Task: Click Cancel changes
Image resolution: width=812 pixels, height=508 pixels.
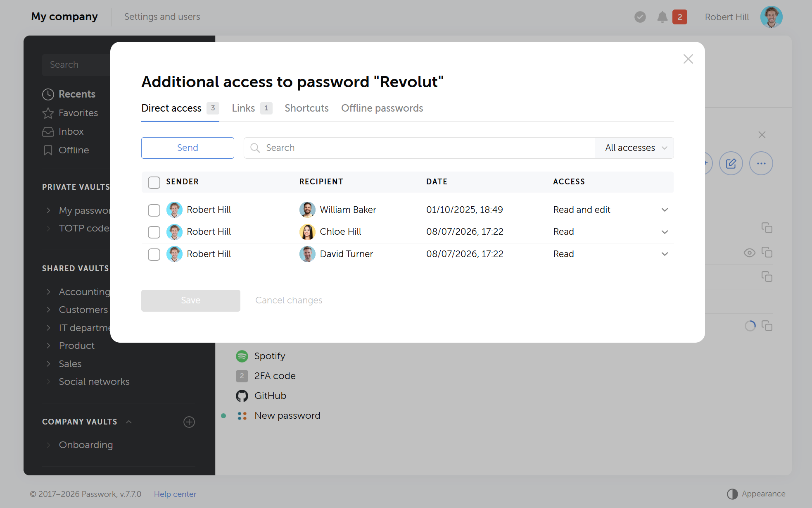Action: pyautogui.click(x=288, y=301)
